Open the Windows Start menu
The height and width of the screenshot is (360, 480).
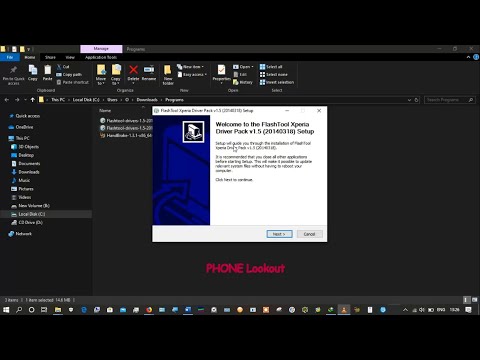click(x=6, y=310)
